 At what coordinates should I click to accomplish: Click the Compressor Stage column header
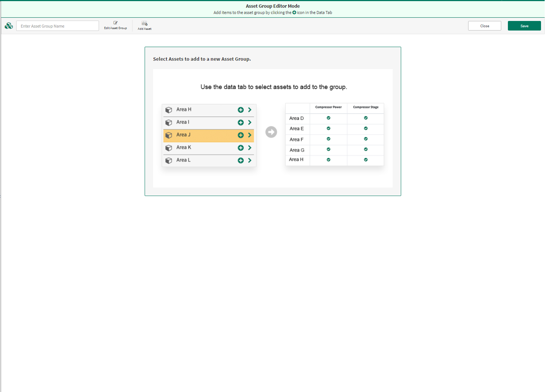pos(365,107)
